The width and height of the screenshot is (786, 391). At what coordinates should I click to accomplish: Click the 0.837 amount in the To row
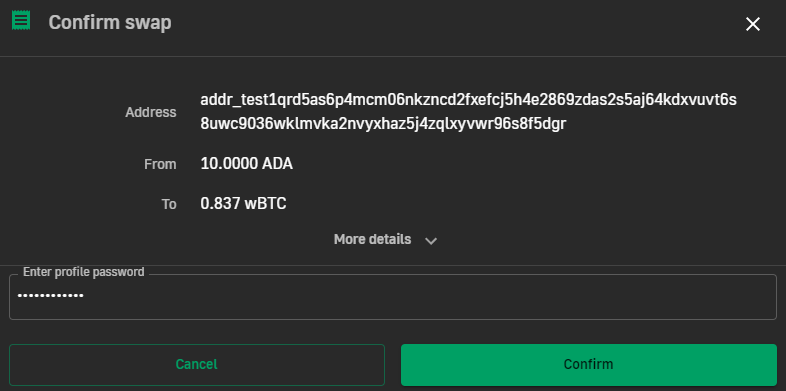coord(220,204)
